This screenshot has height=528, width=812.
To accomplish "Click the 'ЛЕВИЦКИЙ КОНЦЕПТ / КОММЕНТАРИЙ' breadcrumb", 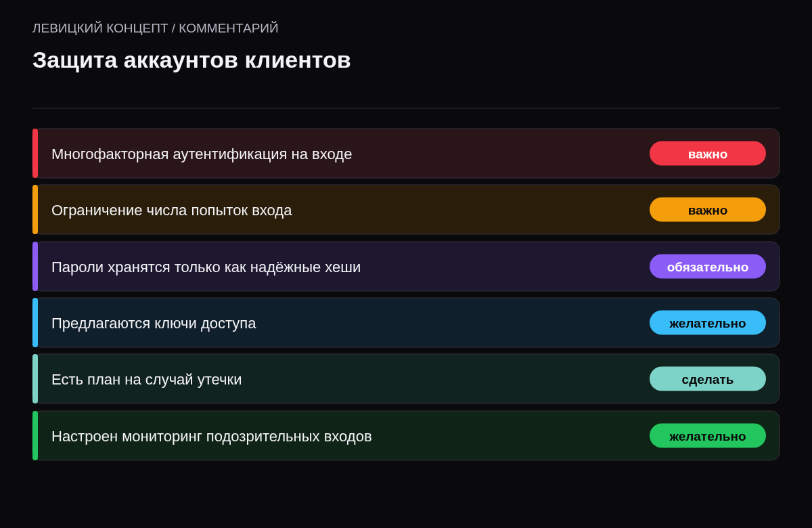I will coord(156,28).
